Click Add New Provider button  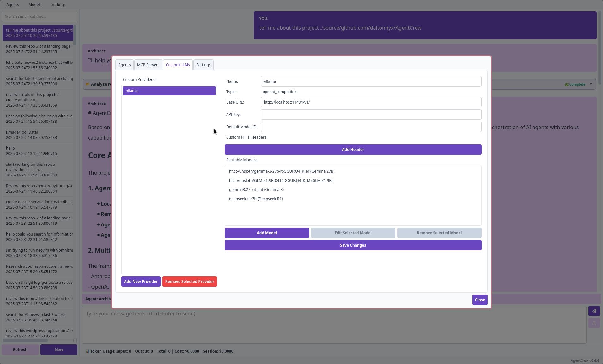pos(141,282)
